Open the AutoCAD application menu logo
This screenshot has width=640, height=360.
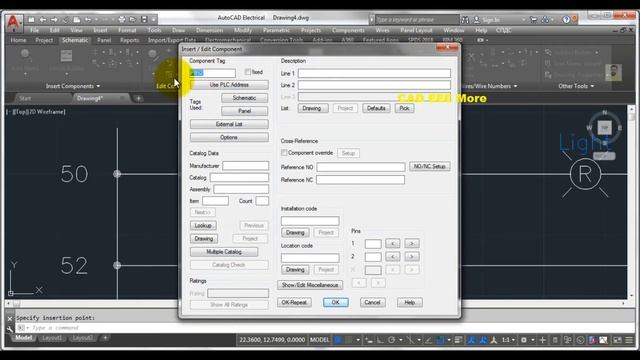click(13, 22)
